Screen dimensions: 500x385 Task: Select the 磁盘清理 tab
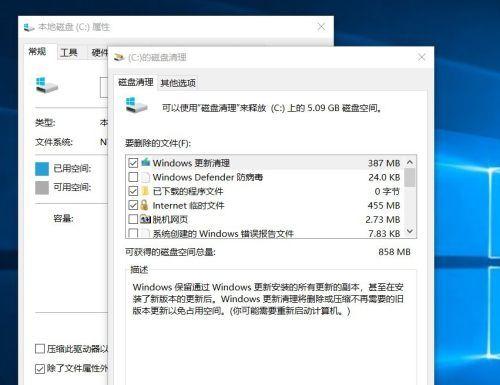[136, 82]
